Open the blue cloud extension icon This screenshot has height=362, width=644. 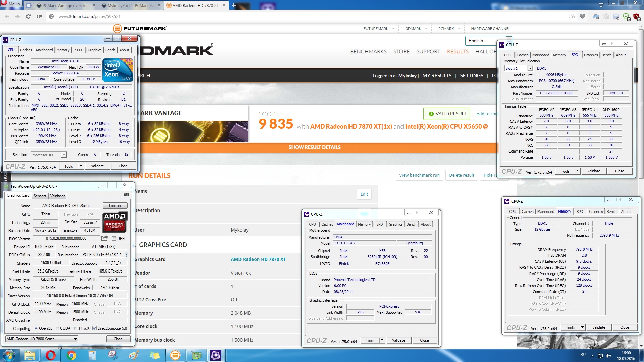[x=596, y=17]
